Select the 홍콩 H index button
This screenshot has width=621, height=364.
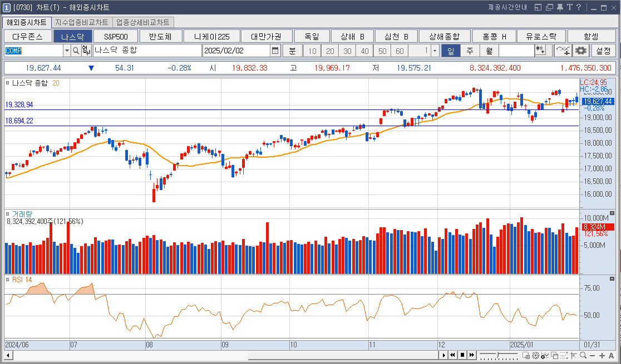pos(494,37)
